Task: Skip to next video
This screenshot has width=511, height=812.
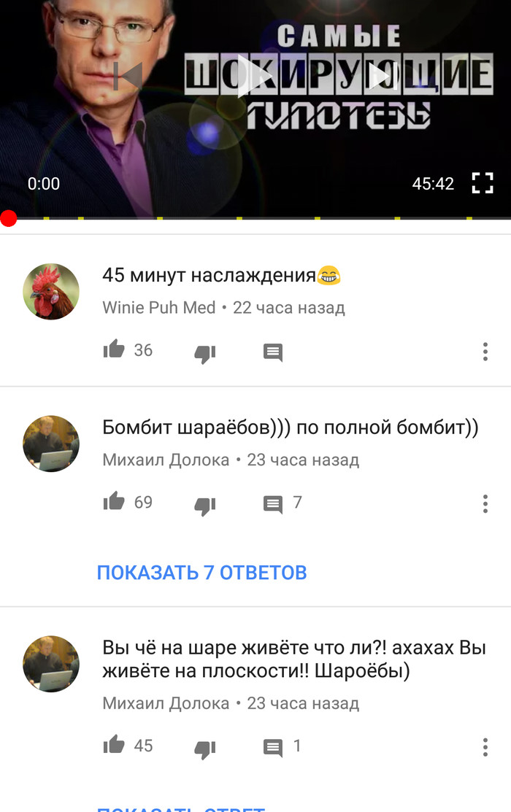Action: pos(383,76)
